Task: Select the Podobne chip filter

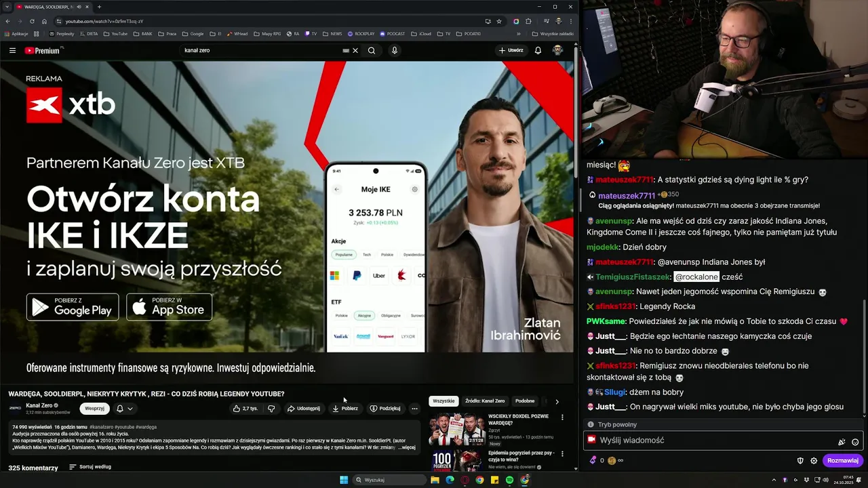Action: (x=525, y=401)
